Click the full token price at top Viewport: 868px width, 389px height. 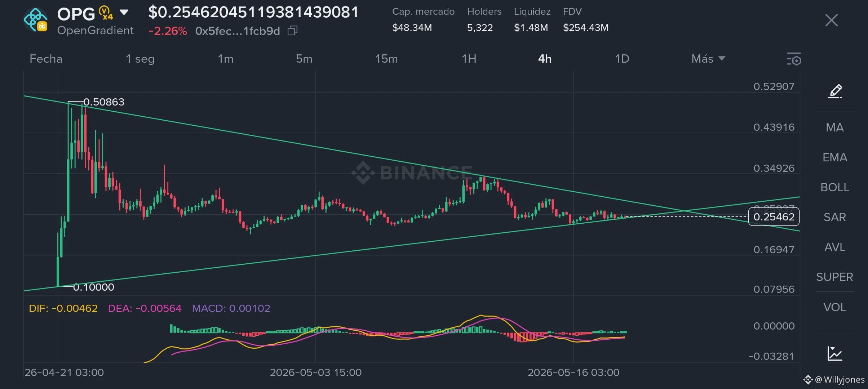pos(253,12)
